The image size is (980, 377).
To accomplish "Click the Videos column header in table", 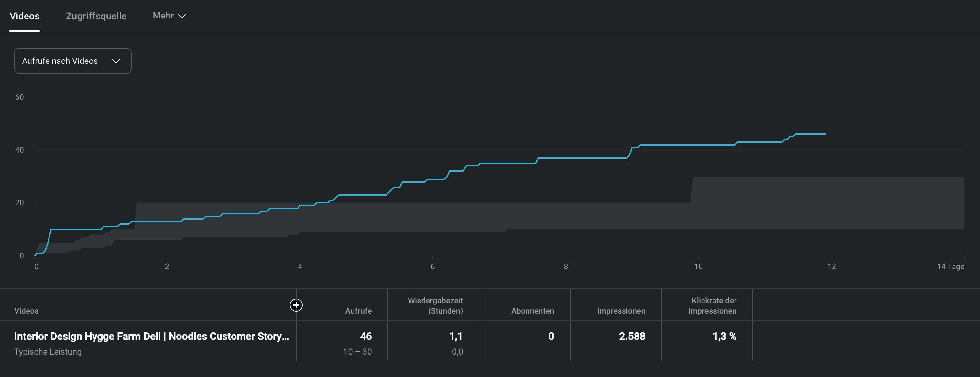I will [x=26, y=311].
